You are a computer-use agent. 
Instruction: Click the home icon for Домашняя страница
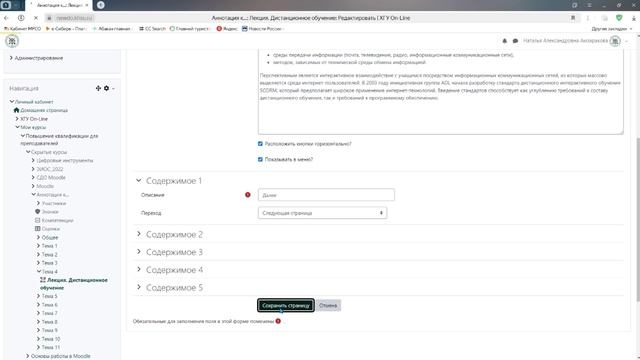click(16, 110)
